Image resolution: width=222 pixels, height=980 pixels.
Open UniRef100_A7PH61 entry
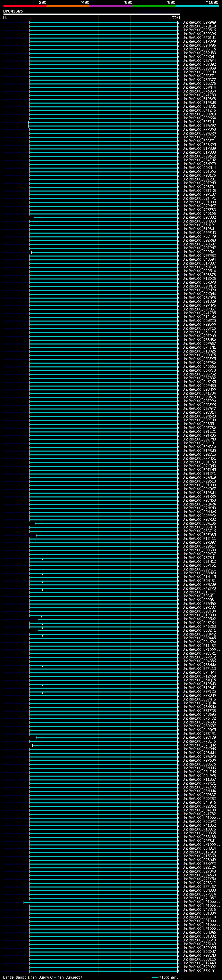[x=199, y=458]
